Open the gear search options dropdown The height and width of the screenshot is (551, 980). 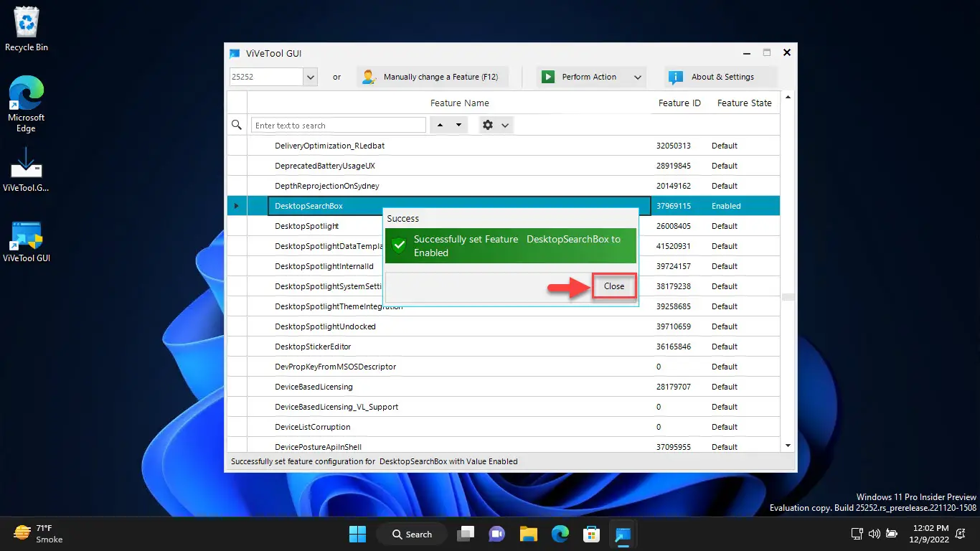click(495, 125)
